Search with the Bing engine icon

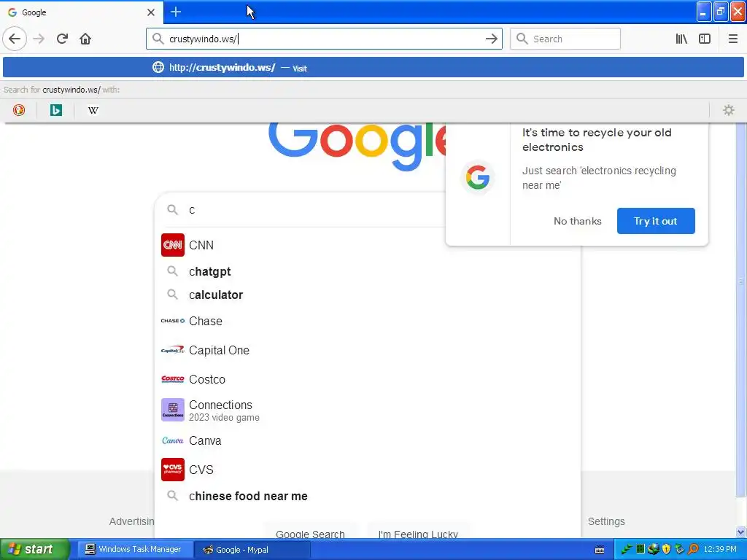[55, 110]
